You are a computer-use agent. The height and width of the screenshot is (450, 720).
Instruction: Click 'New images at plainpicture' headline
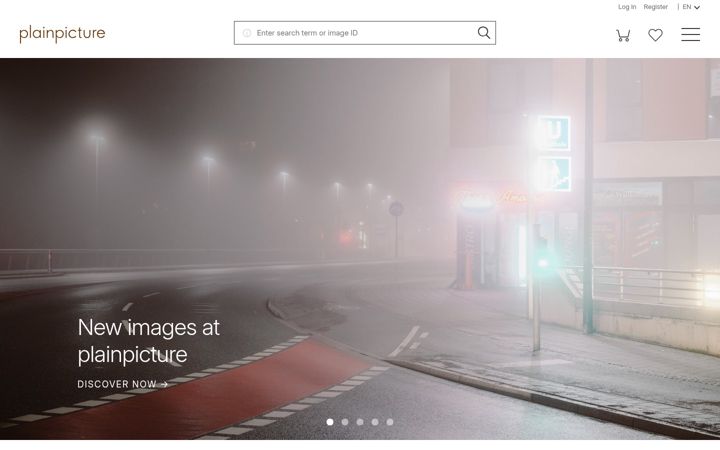tap(148, 341)
